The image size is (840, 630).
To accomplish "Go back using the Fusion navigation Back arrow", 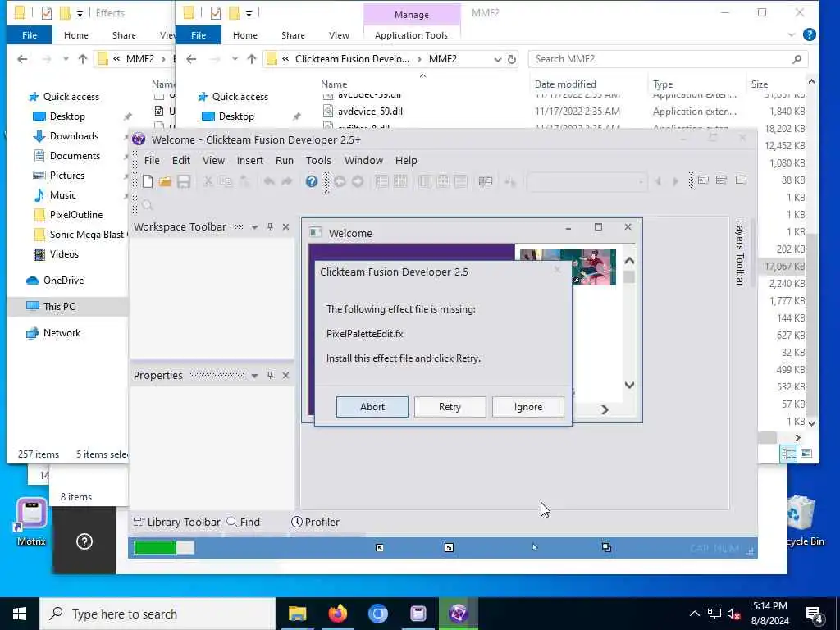I will pos(339,181).
